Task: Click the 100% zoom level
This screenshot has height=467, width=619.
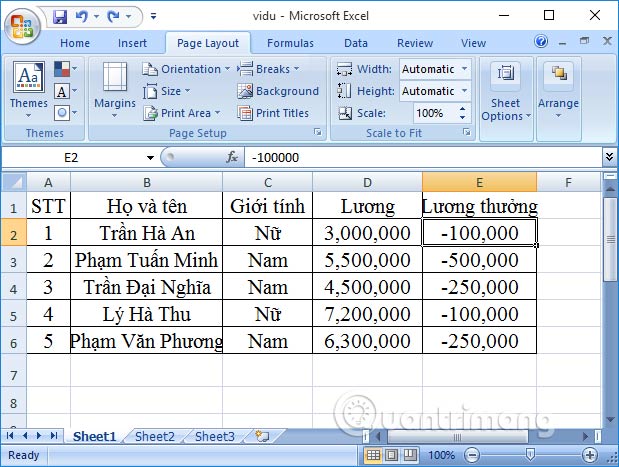Action: coord(441,455)
